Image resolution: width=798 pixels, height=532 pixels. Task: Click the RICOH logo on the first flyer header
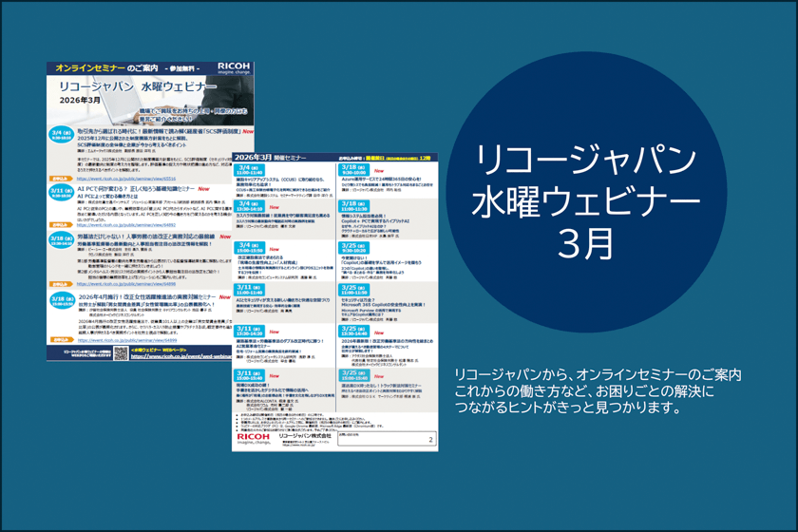pos(234,66)
